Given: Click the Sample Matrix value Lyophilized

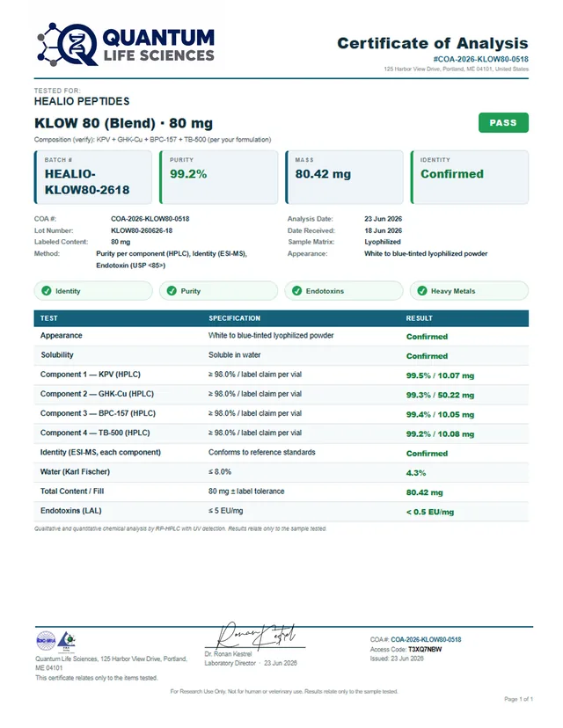Looking at the screenshot, I should (x=383, y=242).
